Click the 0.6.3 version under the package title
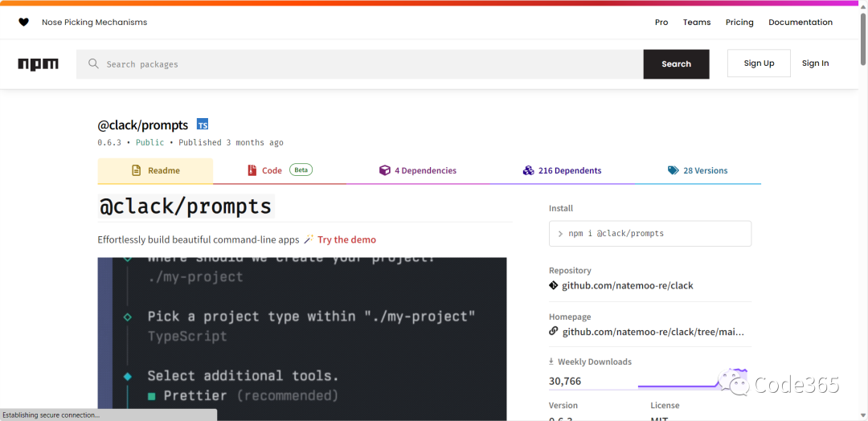This screenshot has width=868, height=421. coord(109,142)
